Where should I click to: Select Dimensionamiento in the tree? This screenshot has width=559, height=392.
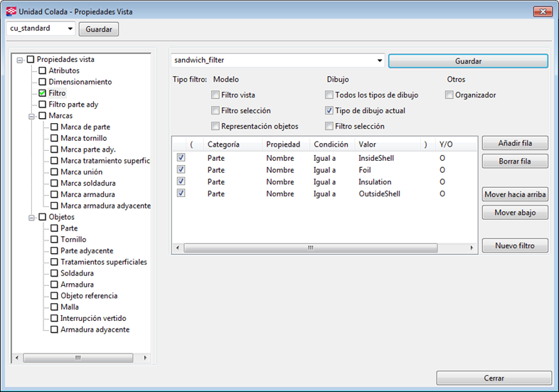pos(80,82)
